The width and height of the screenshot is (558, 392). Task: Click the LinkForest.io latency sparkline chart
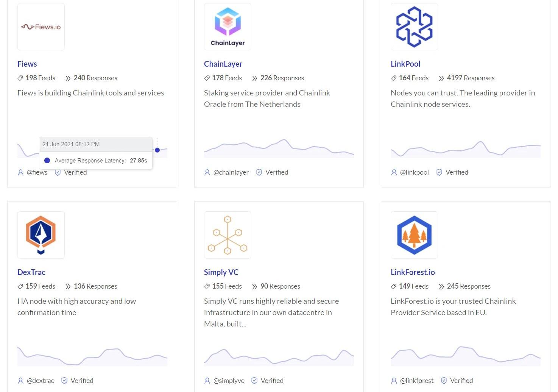[x=466, y=356]
